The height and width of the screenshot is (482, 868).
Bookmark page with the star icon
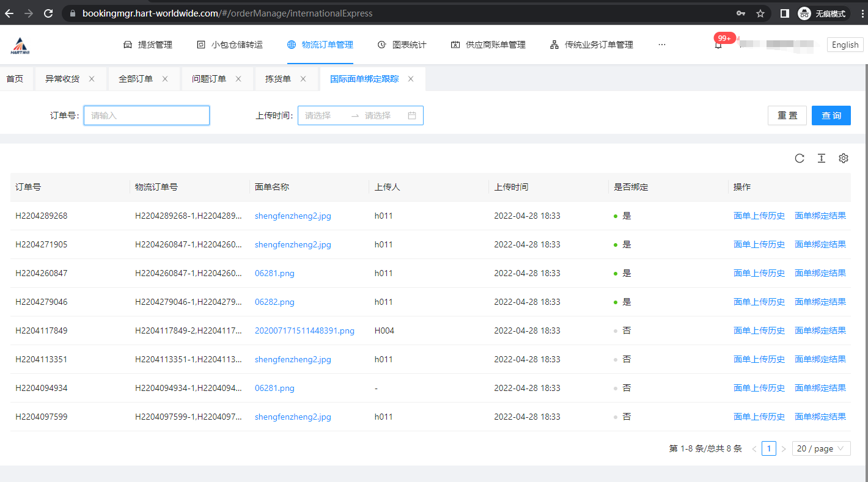pyautogui.click(x=760, y=13)
